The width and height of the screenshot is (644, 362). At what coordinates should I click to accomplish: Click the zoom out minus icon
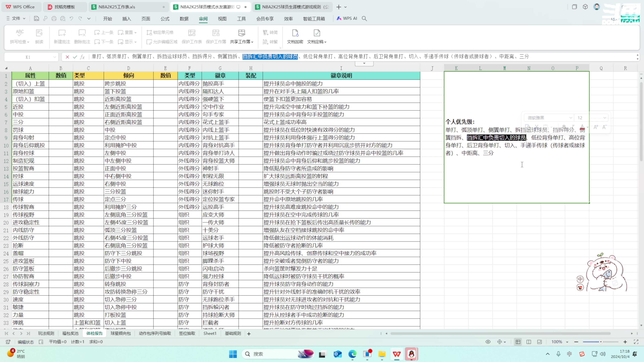[576, 342]
